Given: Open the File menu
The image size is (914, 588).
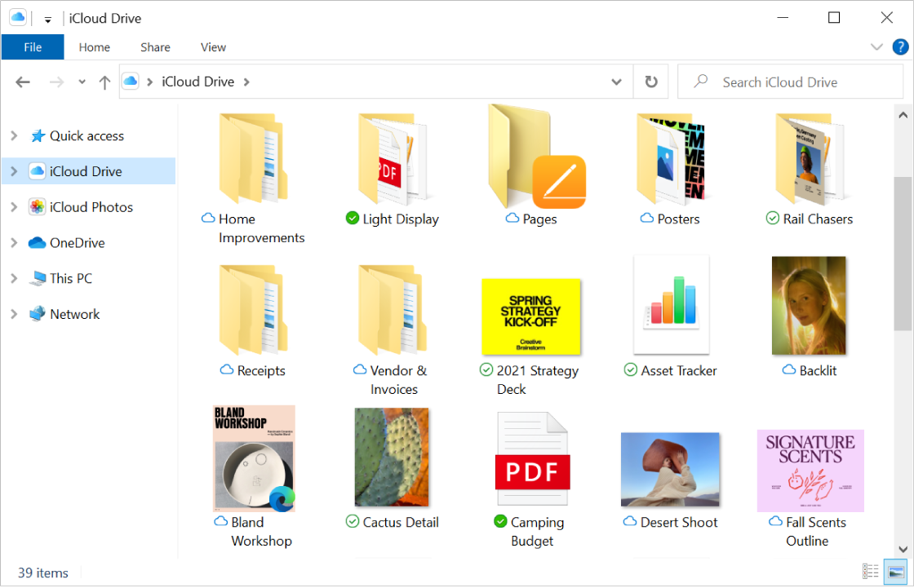Looking at the screenshot, I should 32,46.
